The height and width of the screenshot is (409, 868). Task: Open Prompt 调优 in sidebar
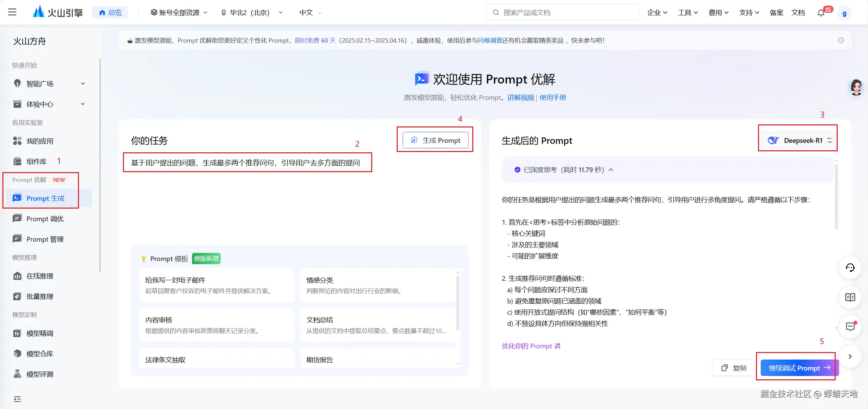(x=45, y=219)
